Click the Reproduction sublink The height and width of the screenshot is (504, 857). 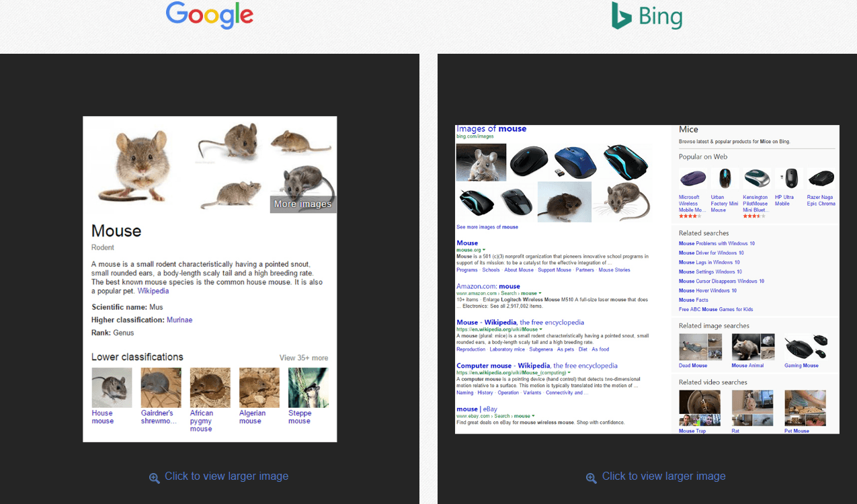coord(471,349)
